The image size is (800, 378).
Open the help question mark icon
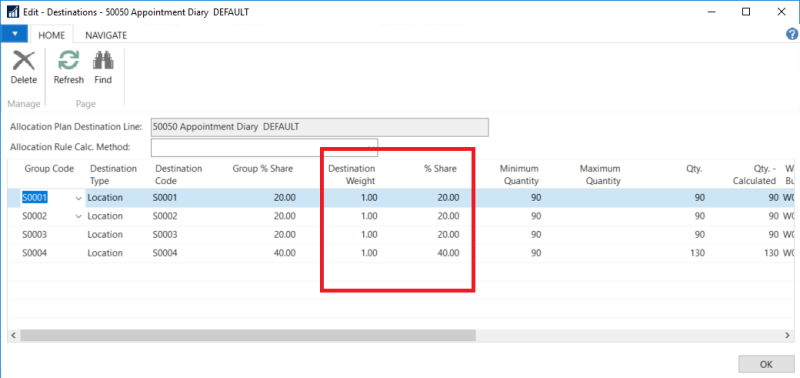[x=792, y=34]
